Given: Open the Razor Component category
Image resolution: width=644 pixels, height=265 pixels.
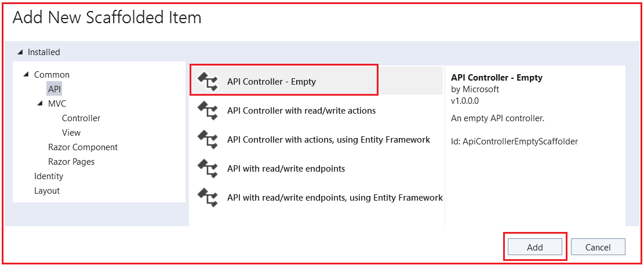Looking at the screenshot, I should [x=83, y=147].
